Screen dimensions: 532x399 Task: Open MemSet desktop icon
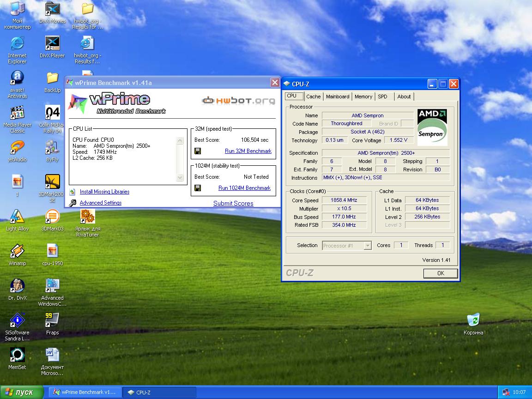[x=17, y=359]
